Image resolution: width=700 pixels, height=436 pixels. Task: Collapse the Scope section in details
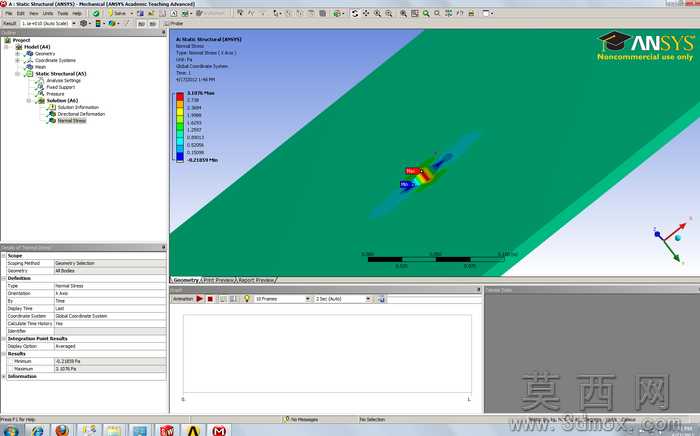pyautogui.click(x=4, y=256)
